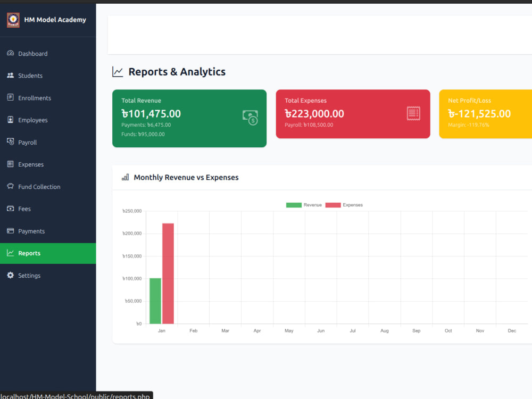The width and height of the screenshot is (532, 399).
Task: Click the Settings gear icon
Action: point(11,275)
